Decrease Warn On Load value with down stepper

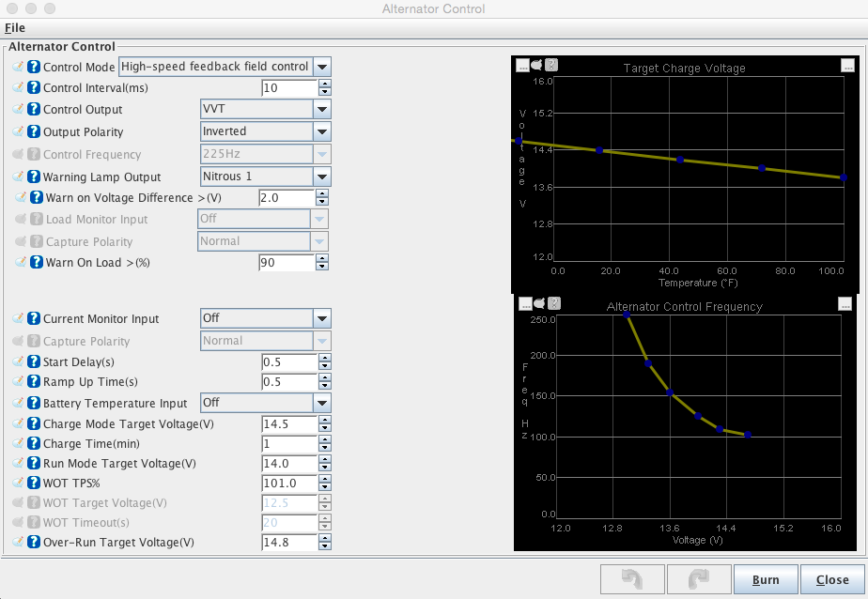(x=324, y=268)
